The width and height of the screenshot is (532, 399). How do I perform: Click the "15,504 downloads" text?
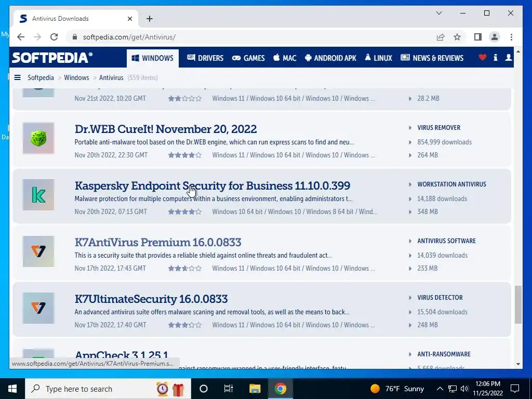pyautogui.click(x=443, y=312)
